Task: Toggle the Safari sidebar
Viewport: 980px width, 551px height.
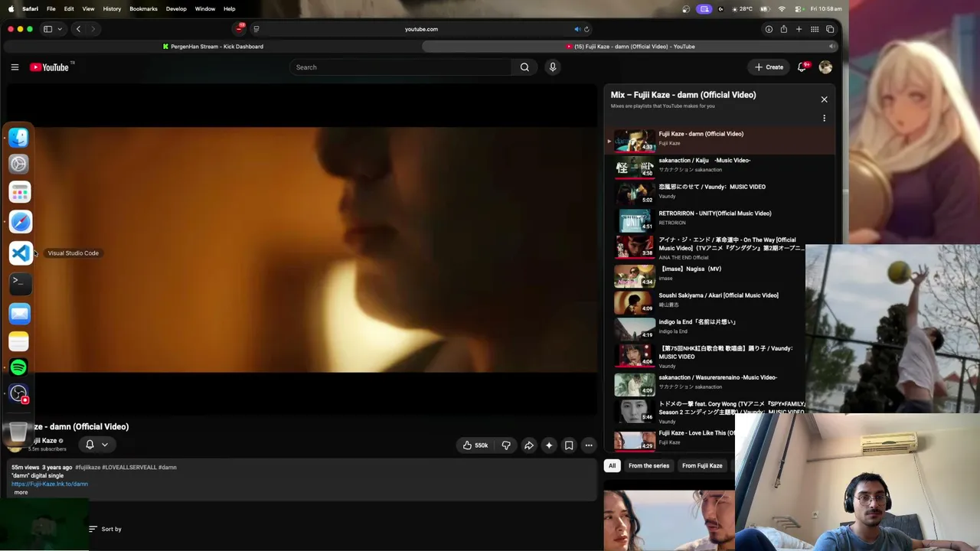Action: (x=47, y=29)
